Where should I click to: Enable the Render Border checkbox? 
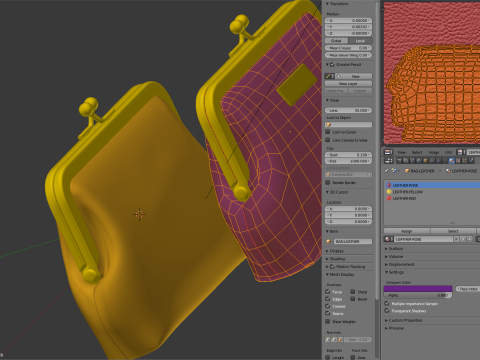point(328,182)
